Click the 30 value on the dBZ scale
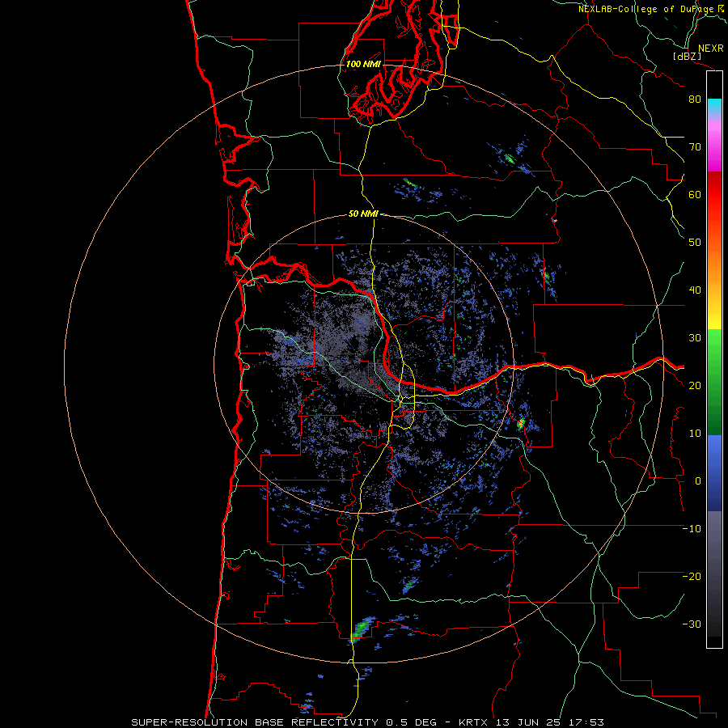This screenshot has height=728, width=728. (x=695, y=338)
